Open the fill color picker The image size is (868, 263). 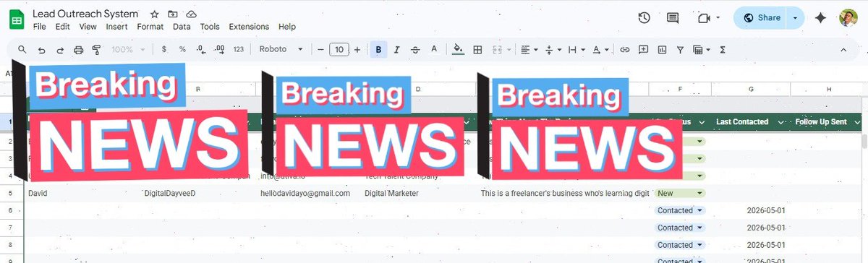click(457, 50)
